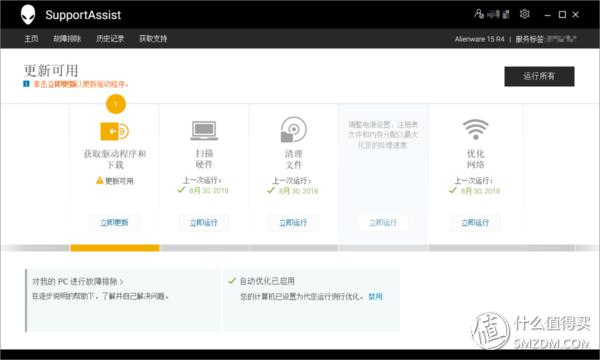Click the performance tuning description text
The height and width of the screenshot is (360, 600).
pyautogui.click(x=383, y=135)
